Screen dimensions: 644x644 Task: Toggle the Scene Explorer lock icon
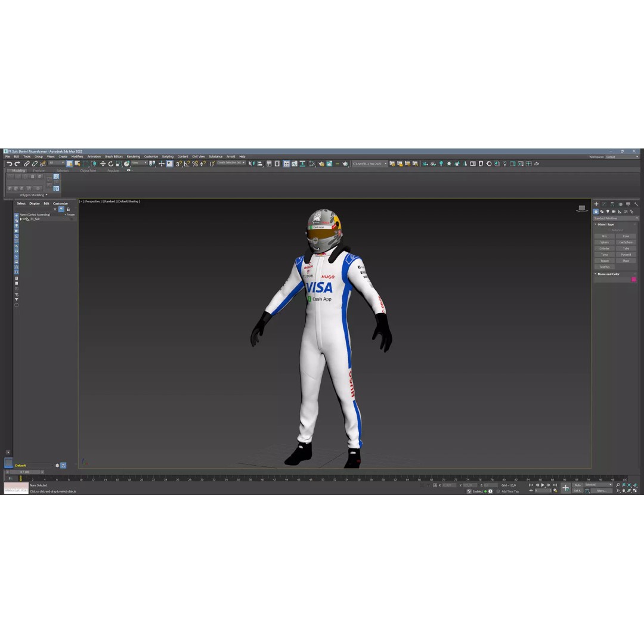click(68, 209)
